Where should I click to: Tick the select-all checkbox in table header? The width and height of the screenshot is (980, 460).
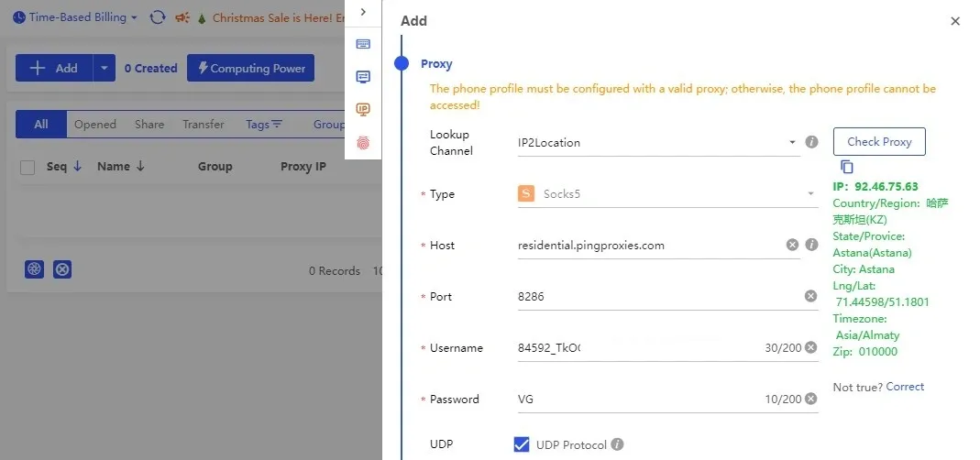[x=28, y=167]
